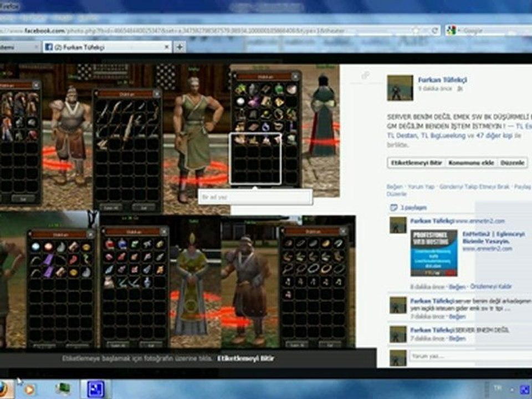The image size is (532, 399).
Task: Open the Furkan Tüfekçi name link atop the post
Action: click(442, 80)
